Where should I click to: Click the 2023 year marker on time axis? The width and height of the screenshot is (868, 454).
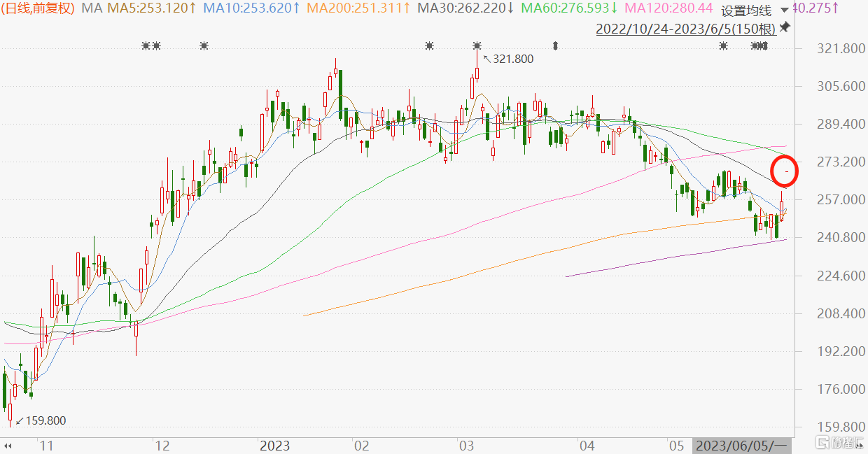click(274, 446)
